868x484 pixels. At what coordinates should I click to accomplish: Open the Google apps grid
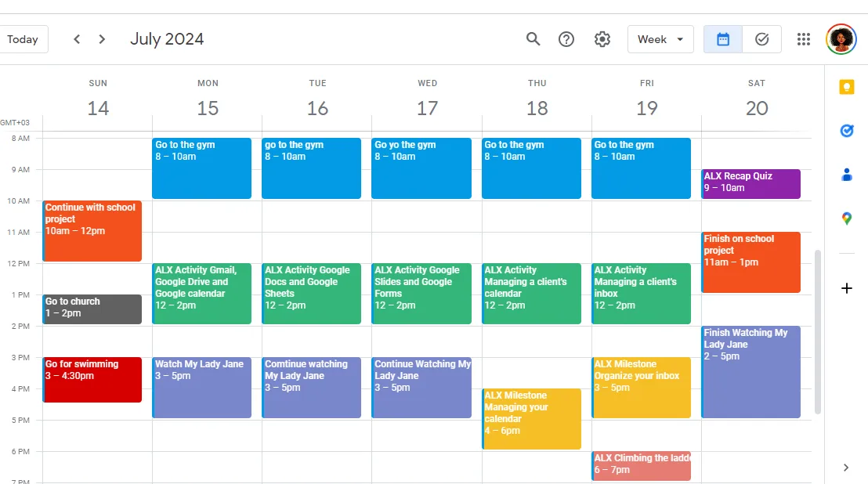coord(803,39)
